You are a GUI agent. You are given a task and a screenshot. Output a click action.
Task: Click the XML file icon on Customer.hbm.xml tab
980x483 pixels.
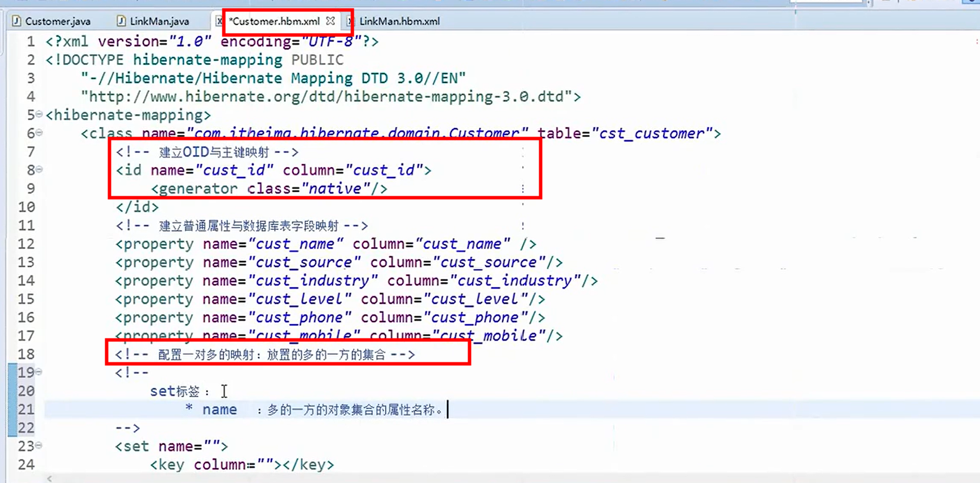220,21
